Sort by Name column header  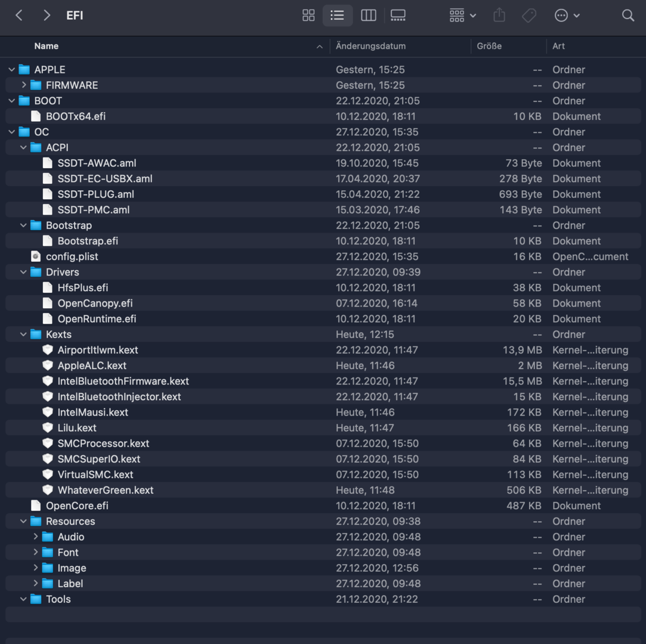coord(46,46)
